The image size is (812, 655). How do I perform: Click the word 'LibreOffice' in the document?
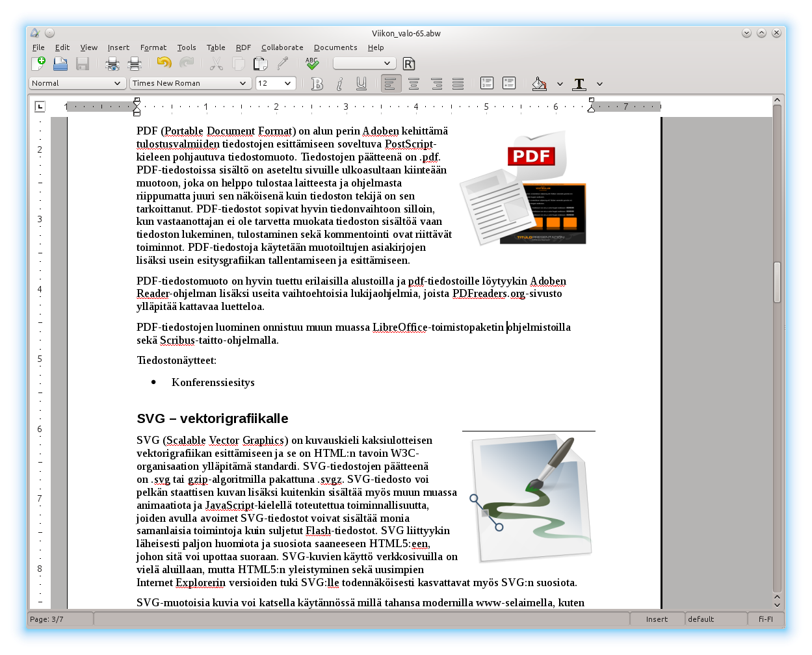(x=400, y=327)
